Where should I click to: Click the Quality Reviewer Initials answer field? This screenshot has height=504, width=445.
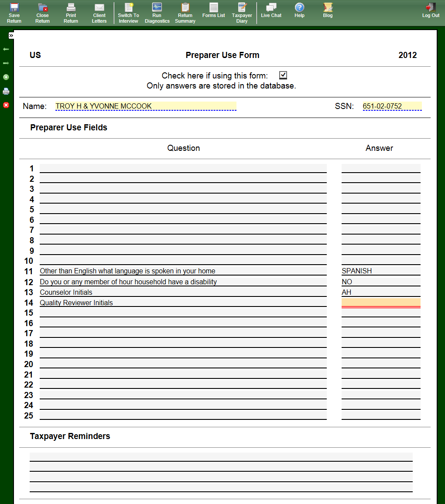380,303
